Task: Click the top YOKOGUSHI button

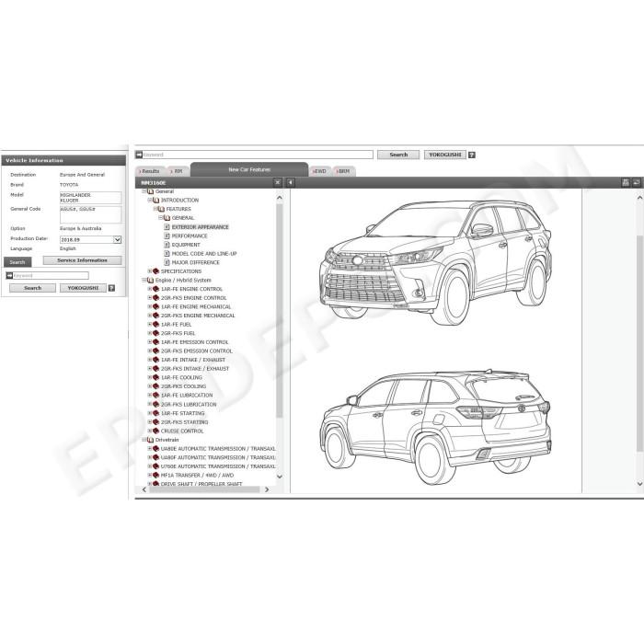Action: tap(444, 155)
